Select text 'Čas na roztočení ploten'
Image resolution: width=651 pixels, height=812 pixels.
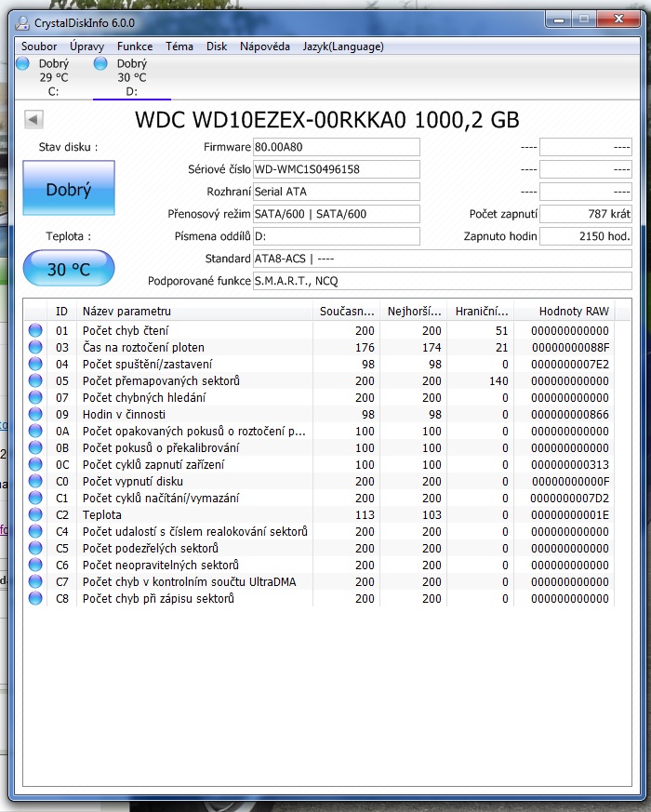click(143, 347)
